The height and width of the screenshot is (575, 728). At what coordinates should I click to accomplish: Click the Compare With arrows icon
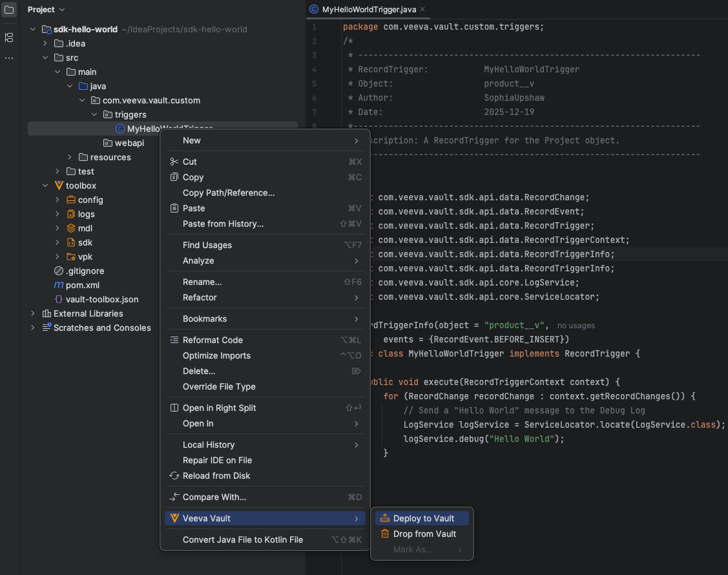174,497
